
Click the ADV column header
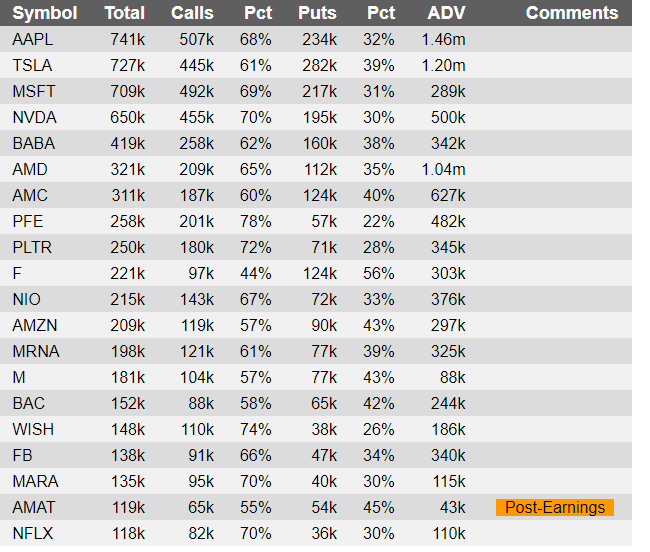point(446,13)
